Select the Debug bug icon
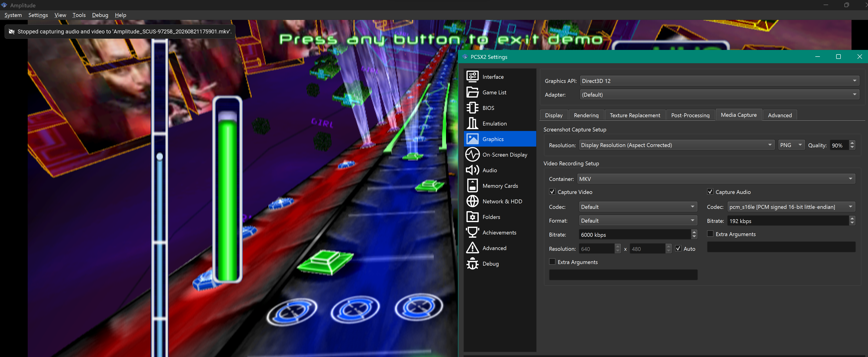Viewport: 868px width, 357px height. coord(472,263)
